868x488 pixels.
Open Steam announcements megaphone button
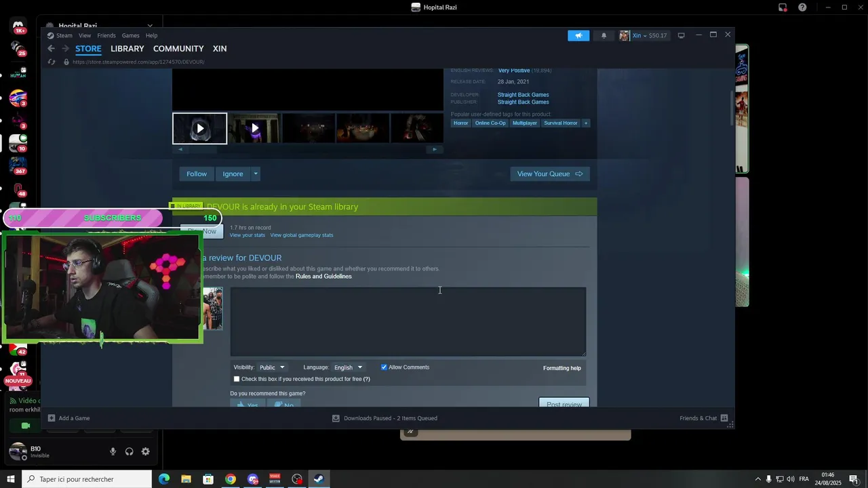point(578,35)
